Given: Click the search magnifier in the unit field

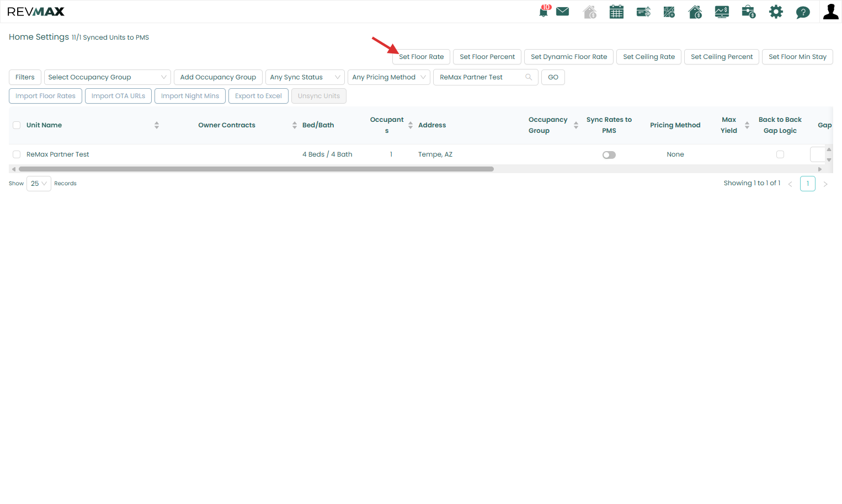Looking at the screenshot, I should click(x=529, y=77).
